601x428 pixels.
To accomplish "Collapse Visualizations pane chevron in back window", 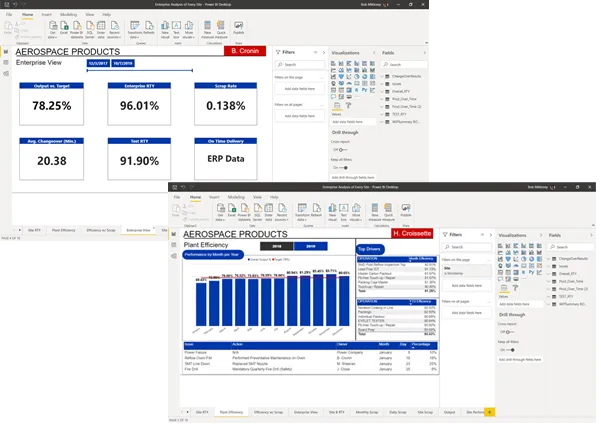I will pos(374,52).
